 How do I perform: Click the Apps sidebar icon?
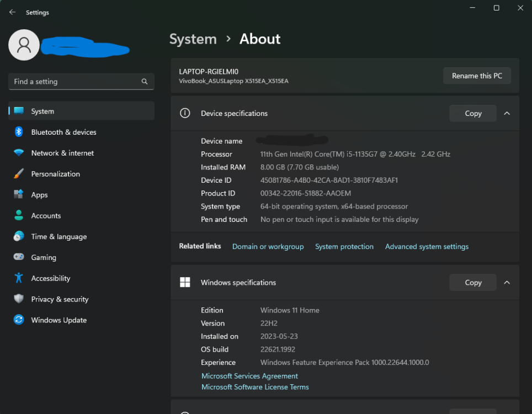(18, 194)
